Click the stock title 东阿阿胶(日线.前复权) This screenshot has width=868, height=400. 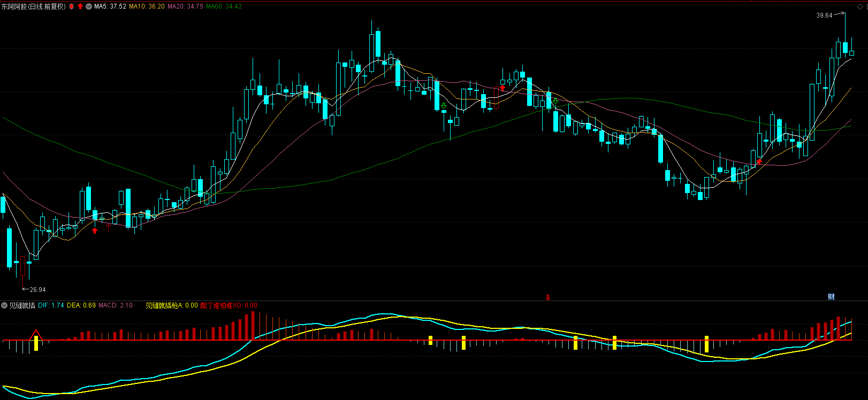click(x=33, y=6)
